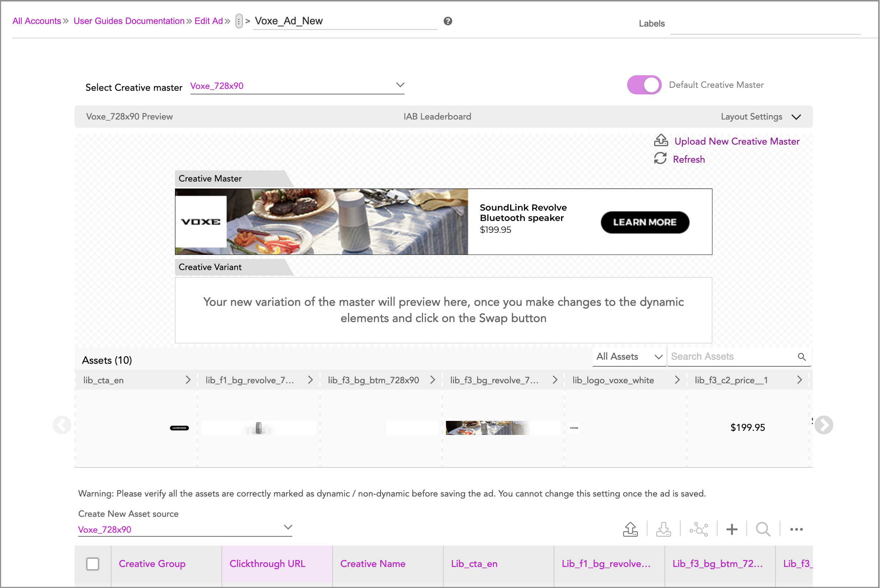
Task: Click the Creative Group column header
Action: tap(152, 564)
